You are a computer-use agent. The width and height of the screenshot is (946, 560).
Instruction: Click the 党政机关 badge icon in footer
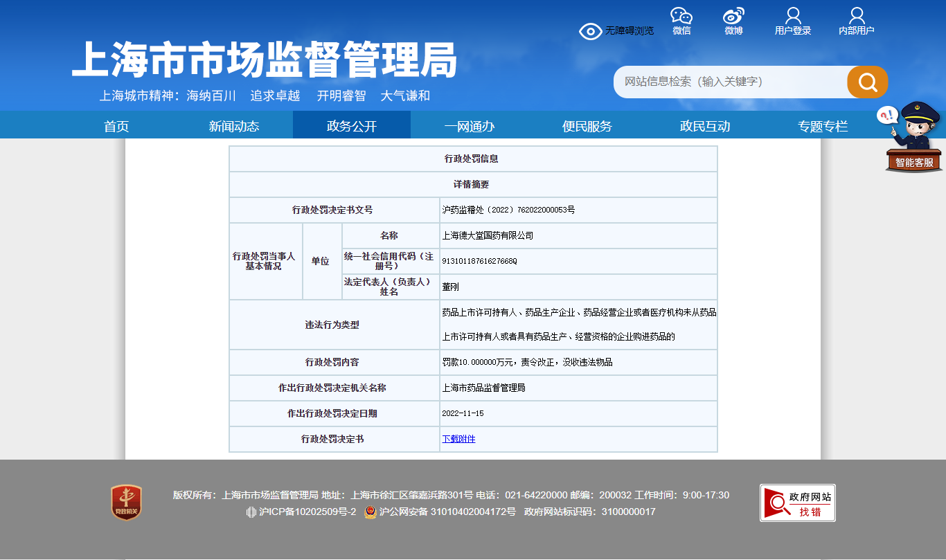pos(126,503)
